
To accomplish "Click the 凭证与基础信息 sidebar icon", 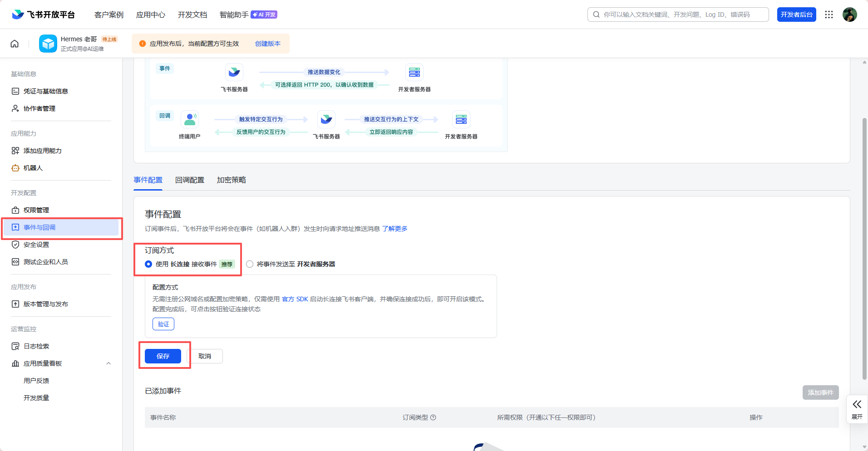I will (15, 91).
